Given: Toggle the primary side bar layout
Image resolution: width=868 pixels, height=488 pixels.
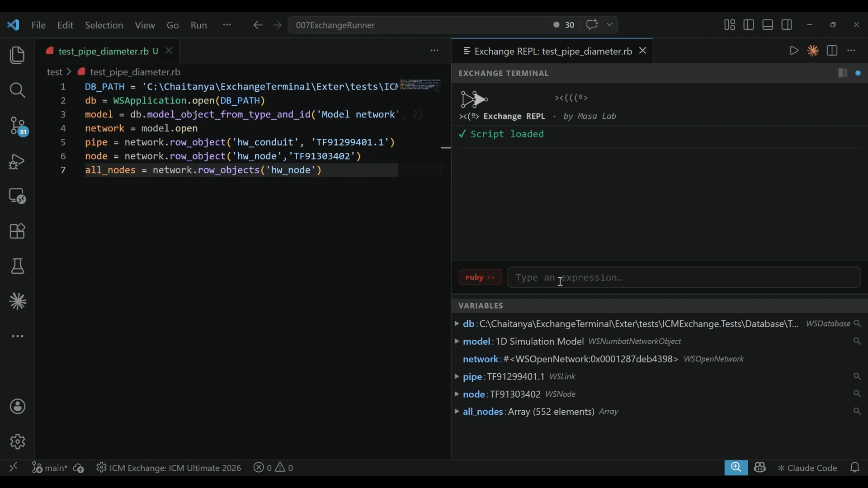Looking at the screenshot, I should (749, 25).
